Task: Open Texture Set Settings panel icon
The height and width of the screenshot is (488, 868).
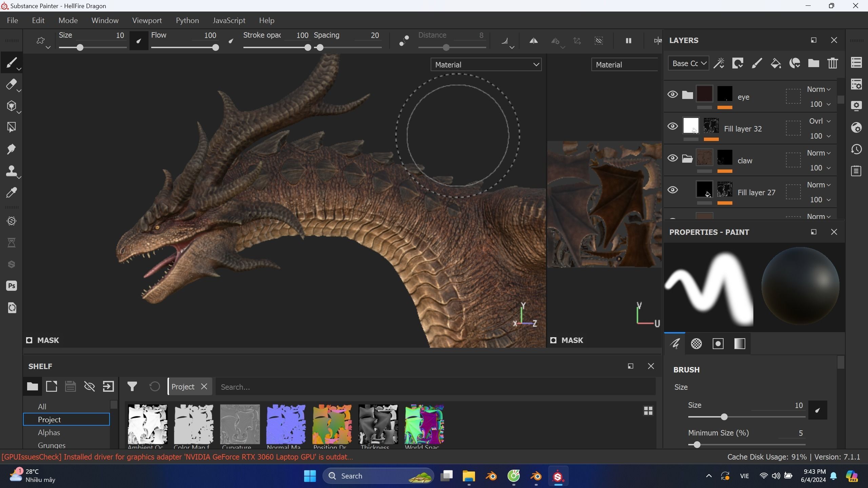Action: [856, 84]
